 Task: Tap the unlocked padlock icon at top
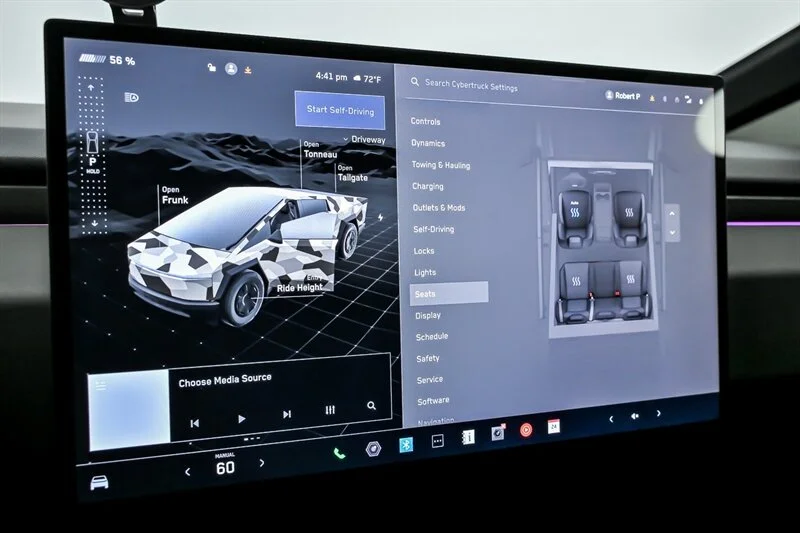coord(212,67)
